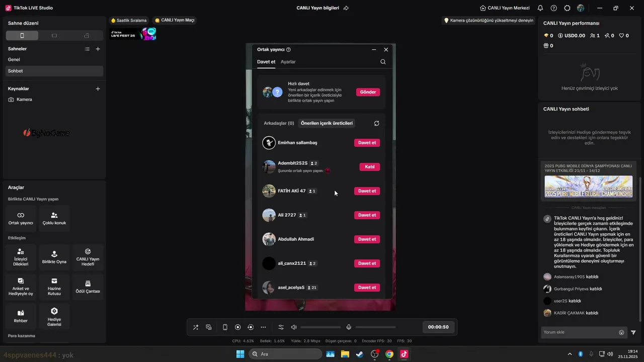Select the portrait phone layout
Viewport: 644px width, 362px height.
click(22, 36)
